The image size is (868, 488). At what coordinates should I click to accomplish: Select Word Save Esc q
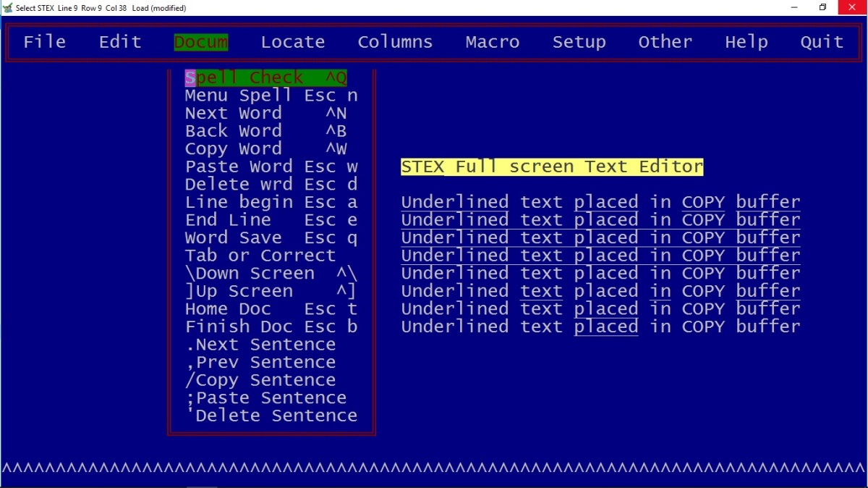point(271,237)
